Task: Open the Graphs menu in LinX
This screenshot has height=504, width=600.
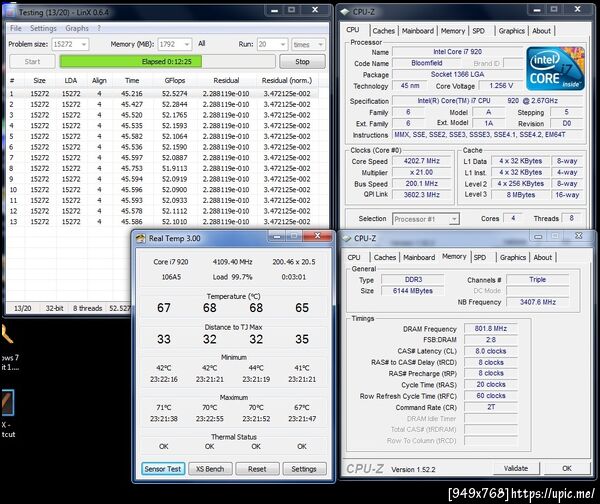Action: tap(77, 28)
